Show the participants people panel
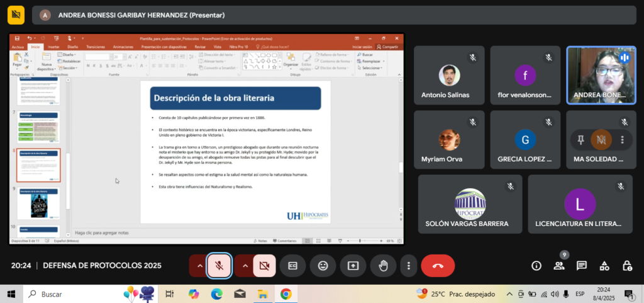Viewport: 644px width, 303px height. pos(559,266)
